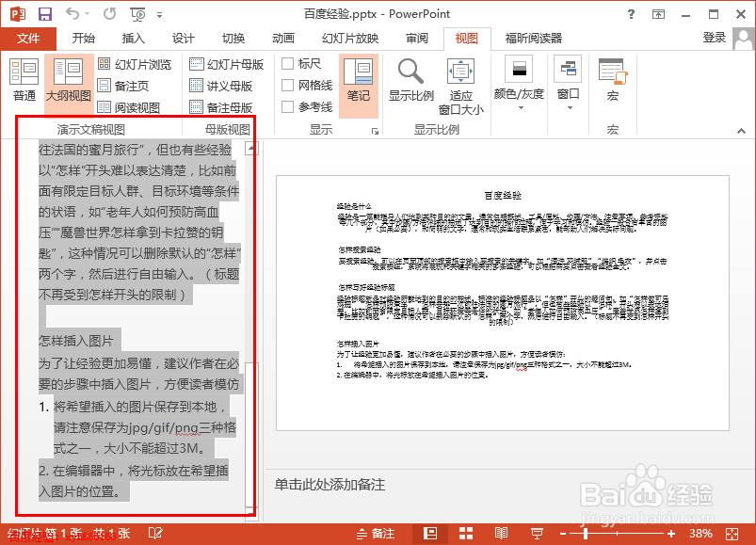Open 备注页 notes page view

[123, 86]
